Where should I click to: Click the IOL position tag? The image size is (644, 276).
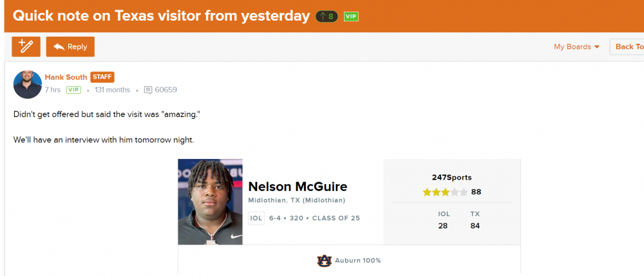(256, 218)
